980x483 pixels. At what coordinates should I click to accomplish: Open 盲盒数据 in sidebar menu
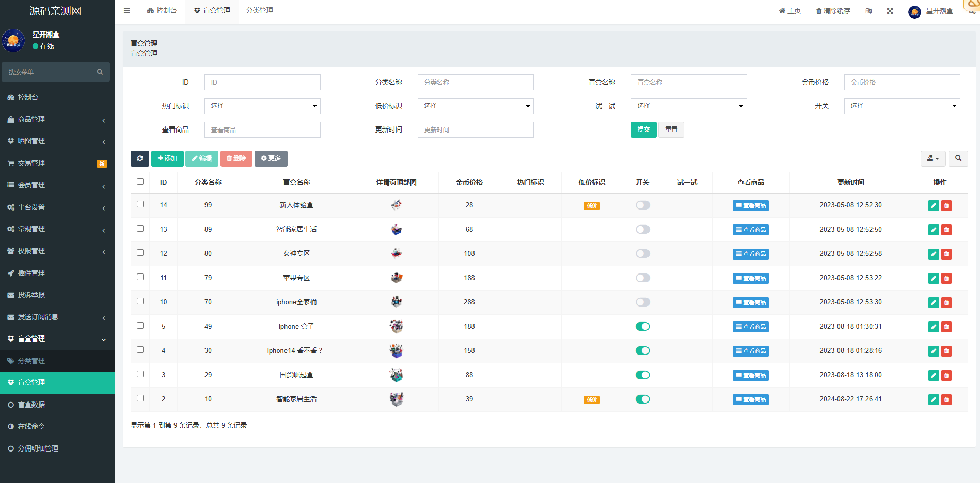point(31,405)
